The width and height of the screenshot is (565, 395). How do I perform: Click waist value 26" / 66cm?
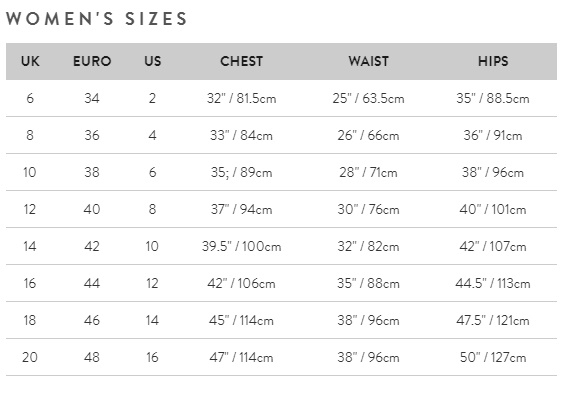[368, 135]
